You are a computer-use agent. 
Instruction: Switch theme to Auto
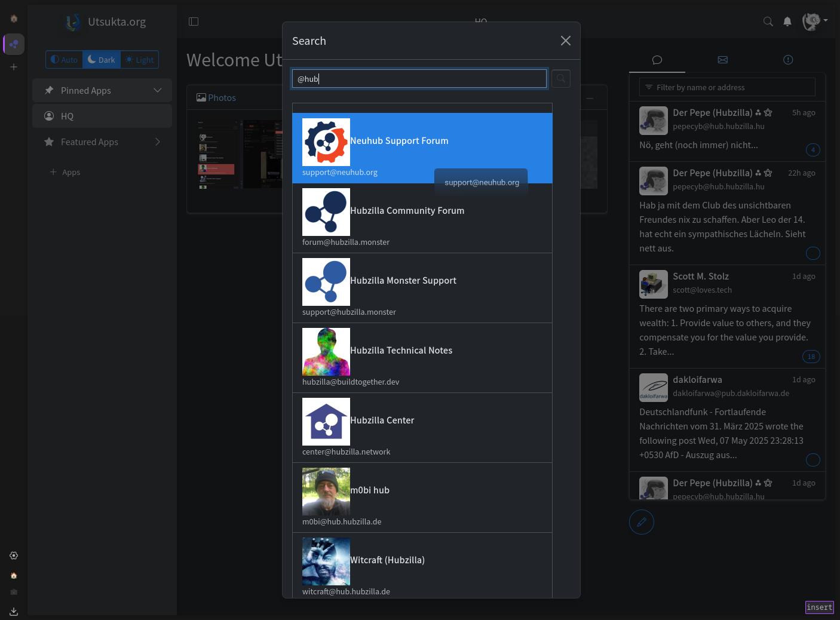65,60
